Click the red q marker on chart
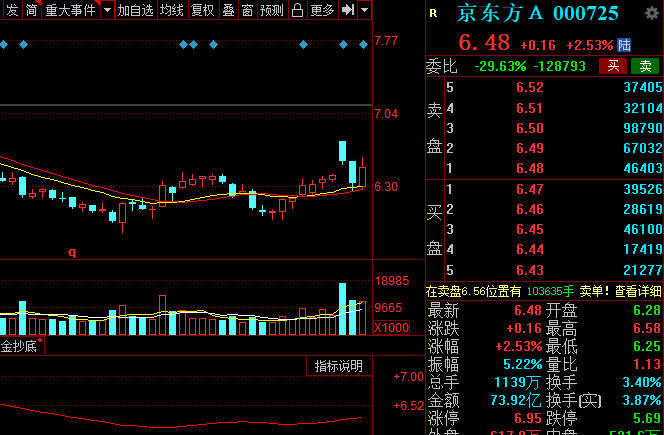This screenshot has width=664, height=435. click(72, 252)
